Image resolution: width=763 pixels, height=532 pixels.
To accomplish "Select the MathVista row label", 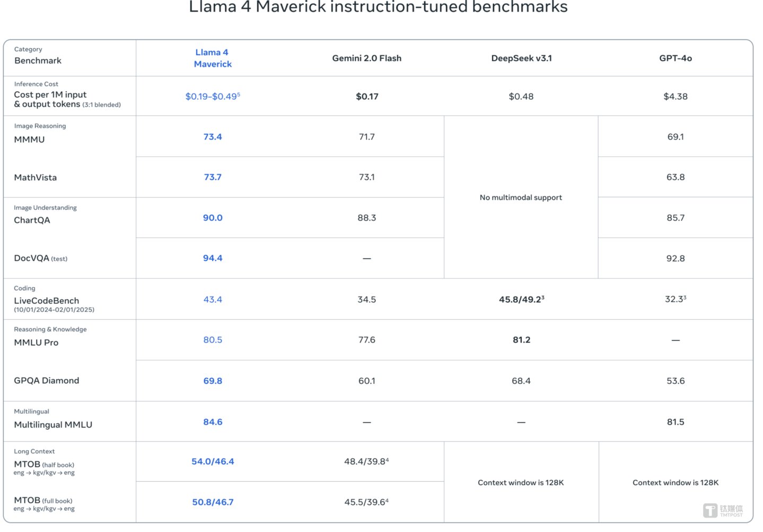I will point(36,178).
